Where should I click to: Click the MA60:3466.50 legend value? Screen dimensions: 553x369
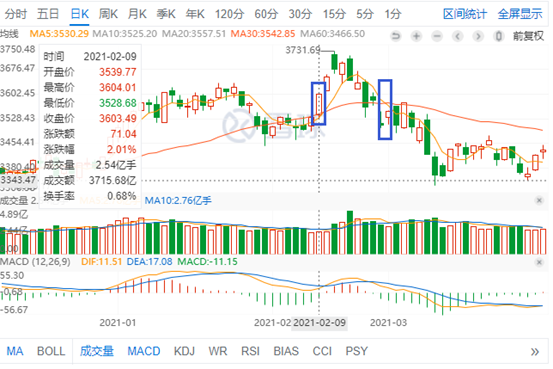(x=333, y=34)
